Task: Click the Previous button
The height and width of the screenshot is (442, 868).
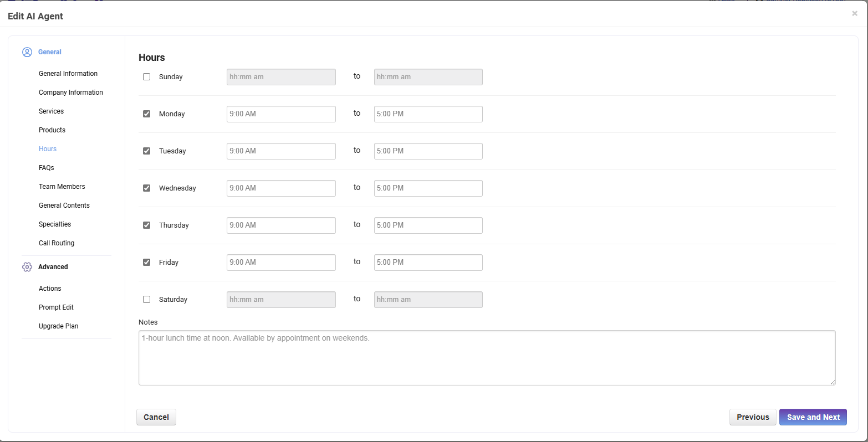Action: tap(752, 417)
